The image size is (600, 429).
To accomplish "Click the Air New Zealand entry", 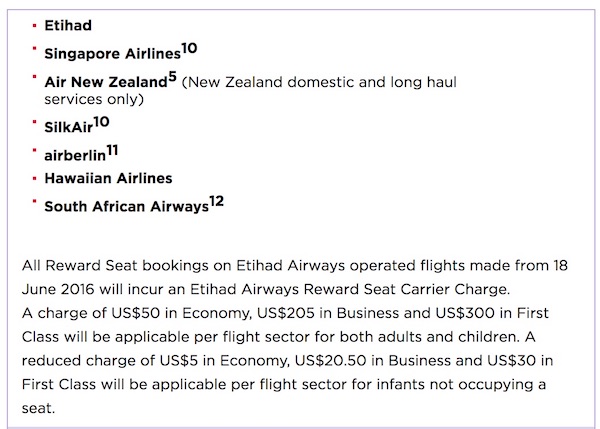I will [x=106, y=82].
